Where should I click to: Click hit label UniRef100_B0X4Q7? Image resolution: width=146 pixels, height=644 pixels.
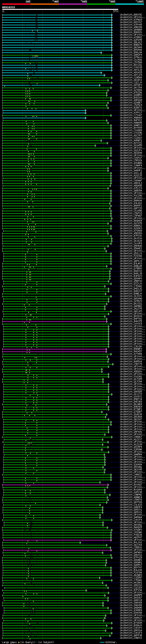point(131,485)
